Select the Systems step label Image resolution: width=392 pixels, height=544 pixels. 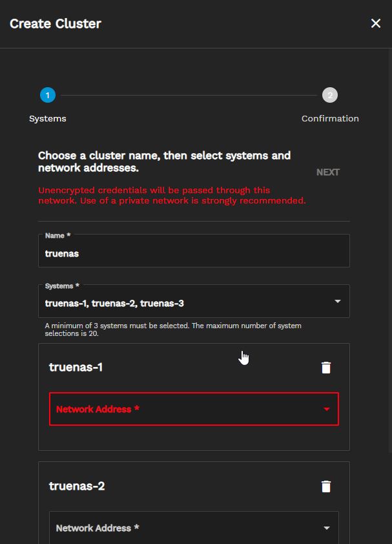(48, 119)
